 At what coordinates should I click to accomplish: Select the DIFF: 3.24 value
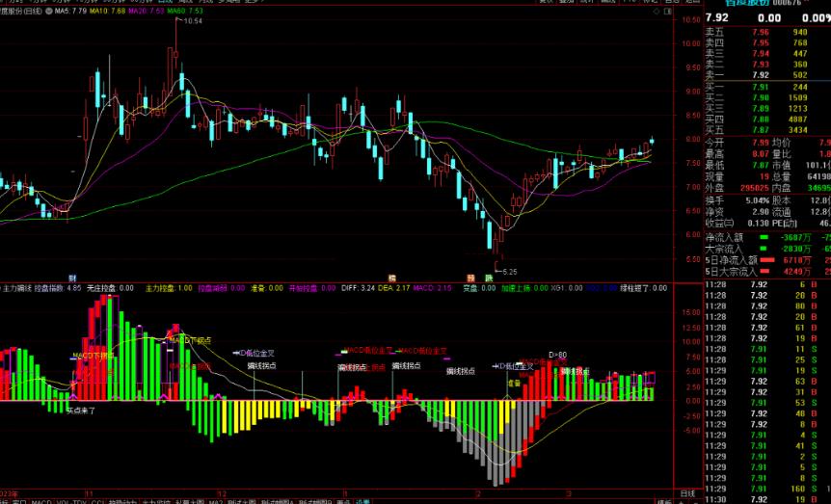pos(359,288)
